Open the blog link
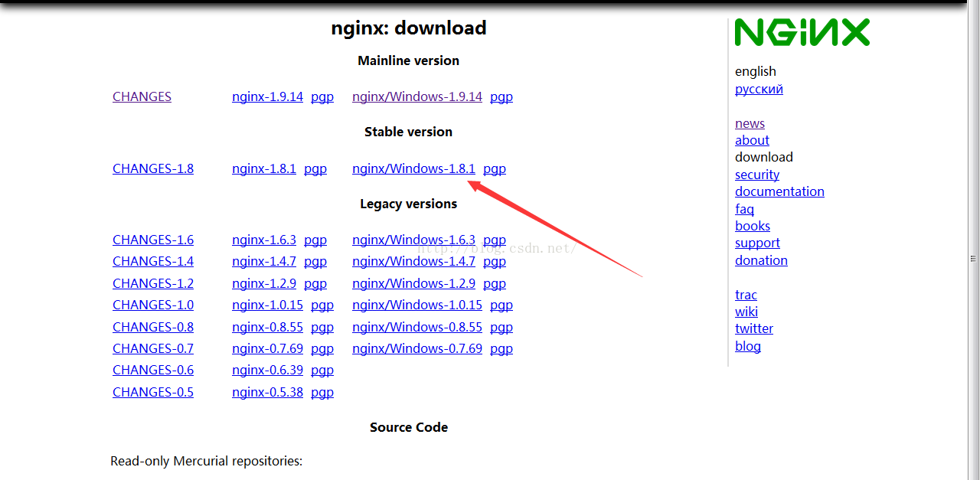The image size is (980, 480). coord(748,346)
